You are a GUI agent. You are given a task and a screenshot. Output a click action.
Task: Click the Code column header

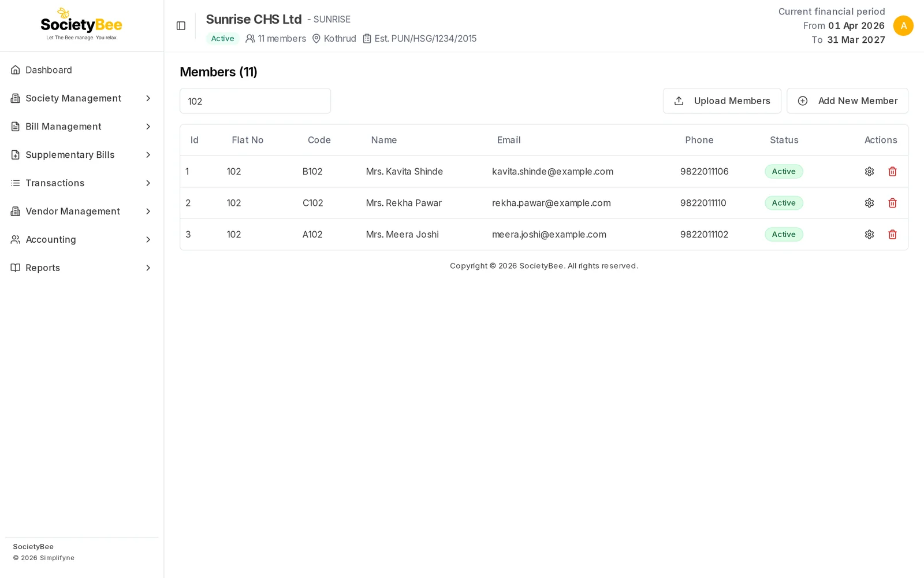(x=319, y=140)
